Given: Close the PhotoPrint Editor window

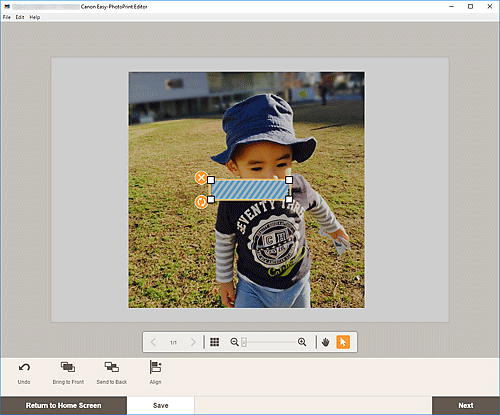Looking at the screenshot, I should click(490, 6).
